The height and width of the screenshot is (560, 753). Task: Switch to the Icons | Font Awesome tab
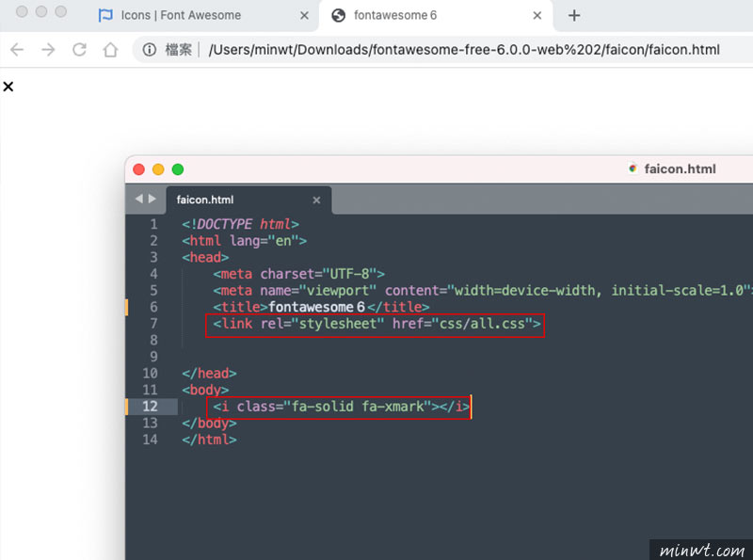[181, 15]
